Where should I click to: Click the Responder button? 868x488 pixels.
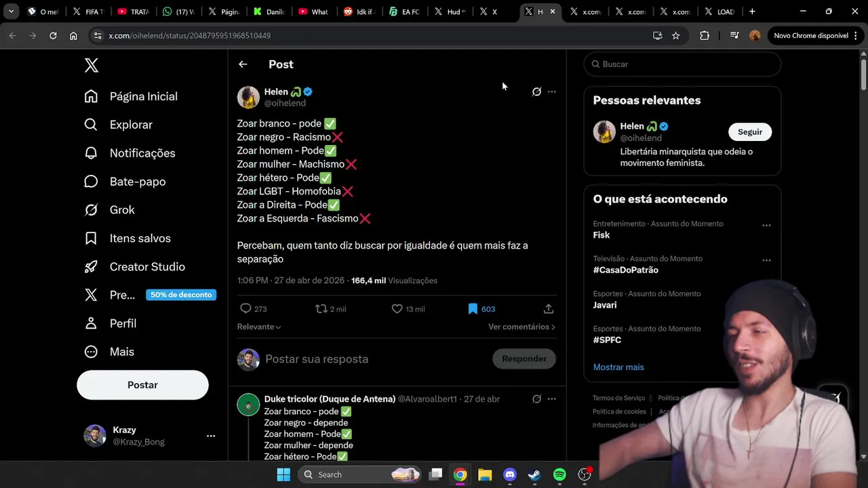coord(524,359)
